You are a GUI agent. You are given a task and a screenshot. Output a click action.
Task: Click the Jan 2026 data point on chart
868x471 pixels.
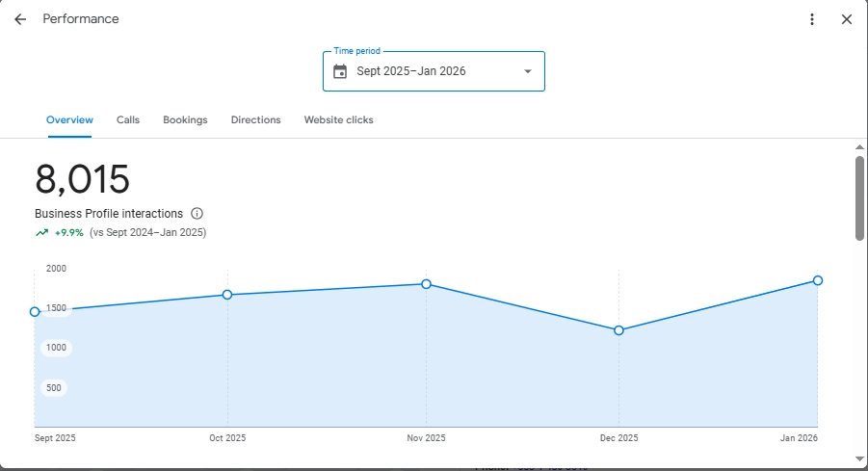[817, 280]
